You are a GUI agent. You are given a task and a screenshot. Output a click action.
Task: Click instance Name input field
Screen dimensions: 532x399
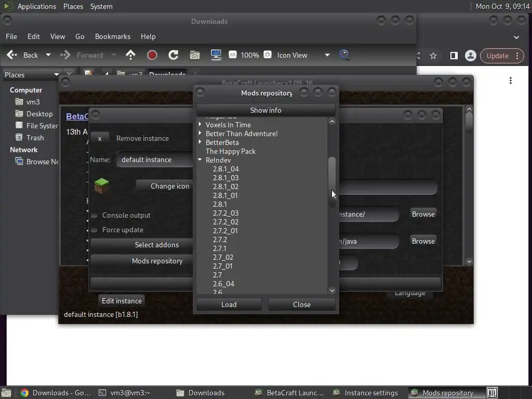(x=154, y=159)
